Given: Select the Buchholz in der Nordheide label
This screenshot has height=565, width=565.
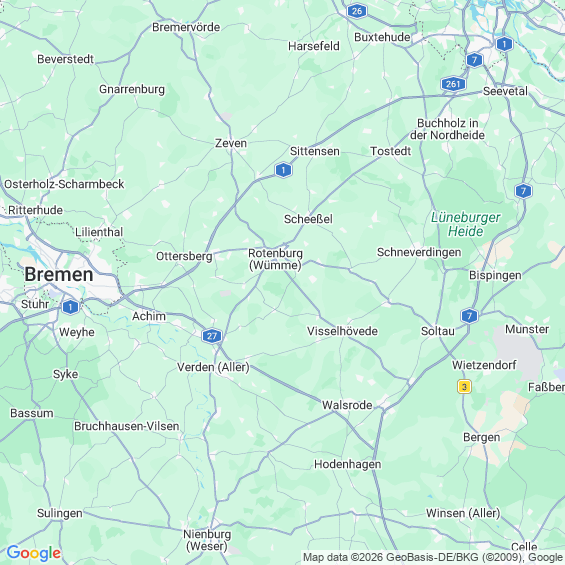Looking at the screenshot, I should tap(448, 129).
